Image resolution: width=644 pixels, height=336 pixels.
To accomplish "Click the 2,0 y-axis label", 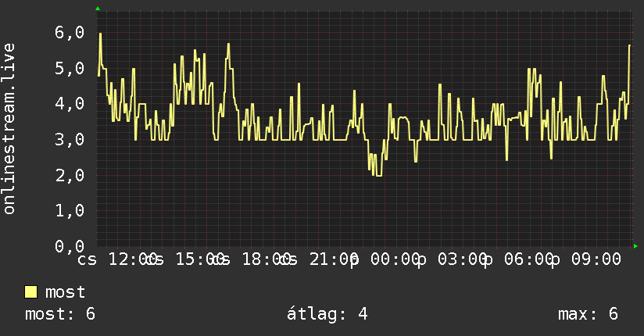I will (70, 175).
